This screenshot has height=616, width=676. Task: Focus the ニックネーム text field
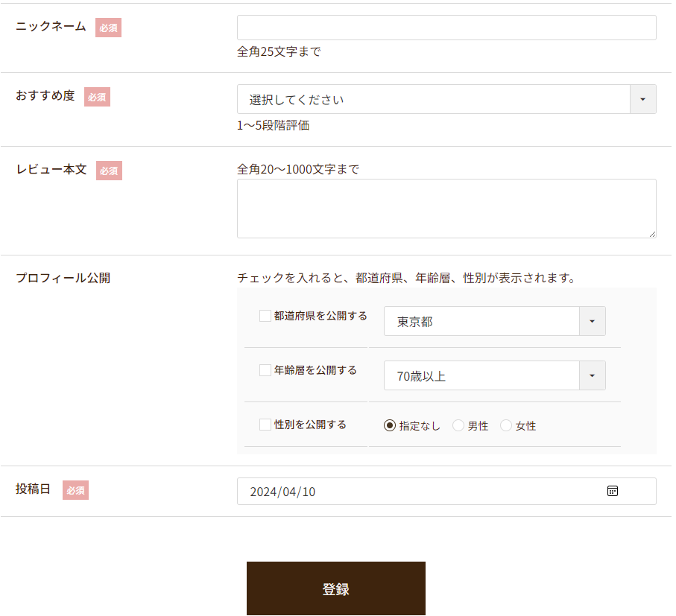pyautogui.click(x=446, y=28)
